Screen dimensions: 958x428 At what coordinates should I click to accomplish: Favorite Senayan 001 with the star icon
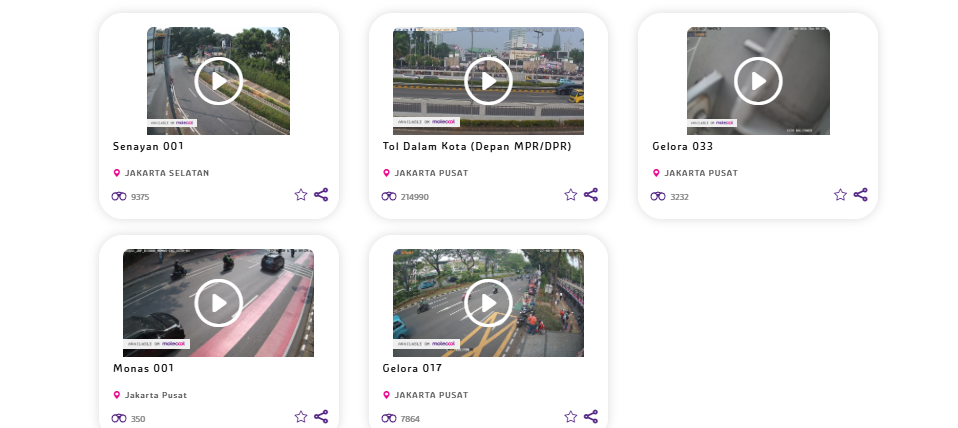(x=301, y=195)
